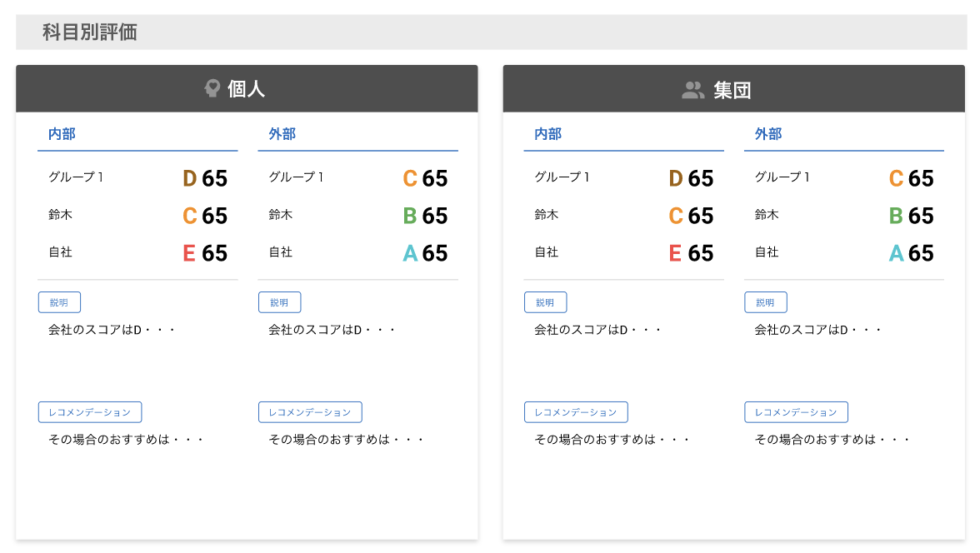Click teal A grade in 個人 外部 自社 row
This screenshot has width=980, height=553.
tap(409, 253)
